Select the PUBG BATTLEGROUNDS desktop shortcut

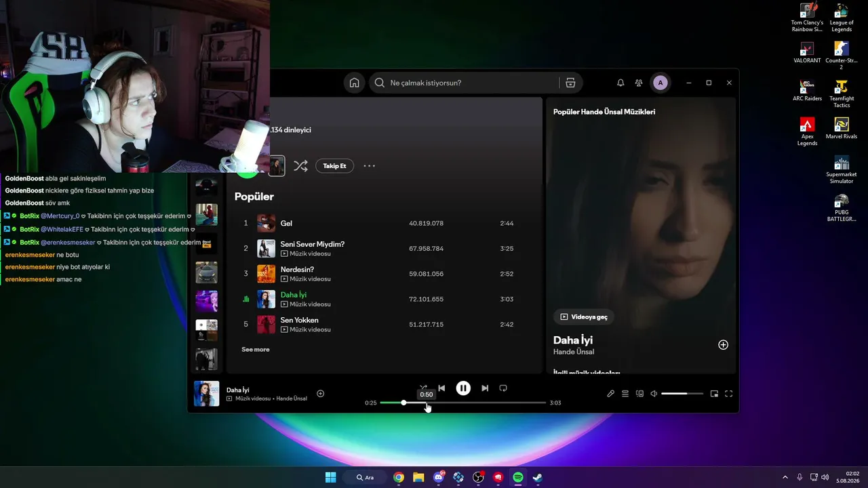tap(842, 208)
